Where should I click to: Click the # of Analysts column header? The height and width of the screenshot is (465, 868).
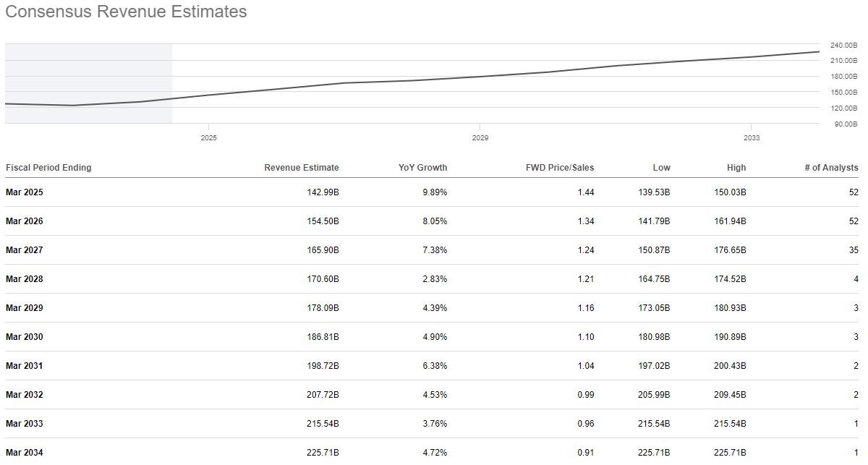[x=831, y=168]
